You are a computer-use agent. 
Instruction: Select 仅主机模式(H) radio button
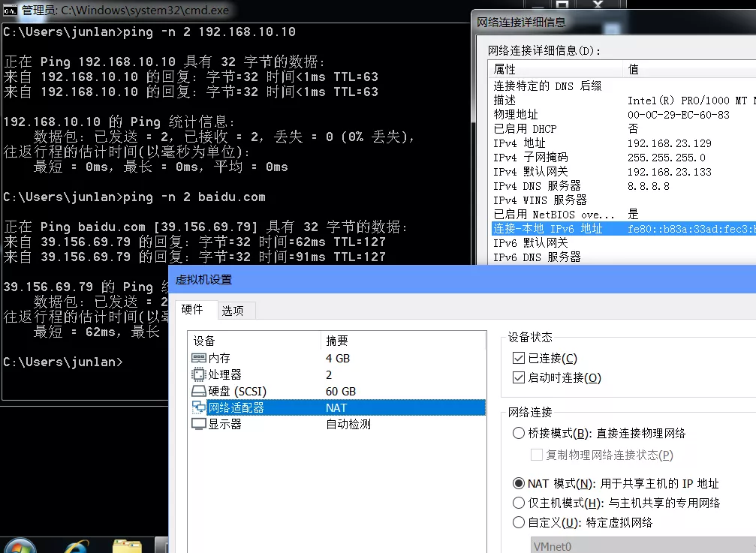pos(518,503)
